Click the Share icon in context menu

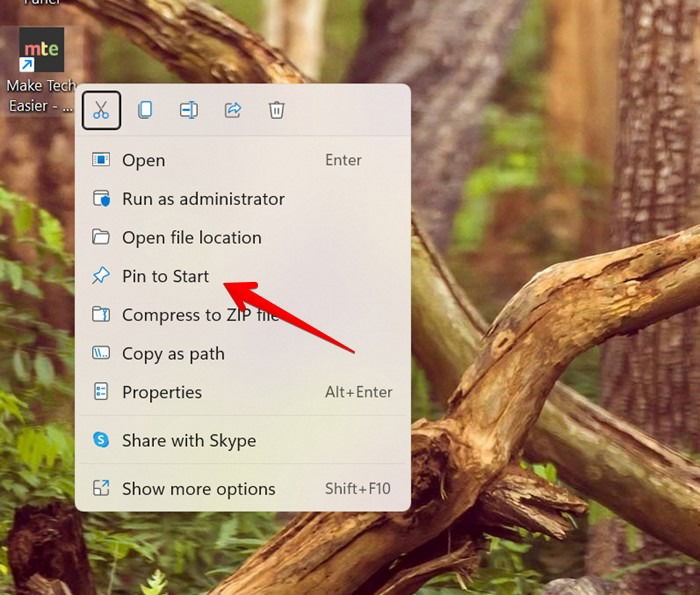click(x=233, y=110)
